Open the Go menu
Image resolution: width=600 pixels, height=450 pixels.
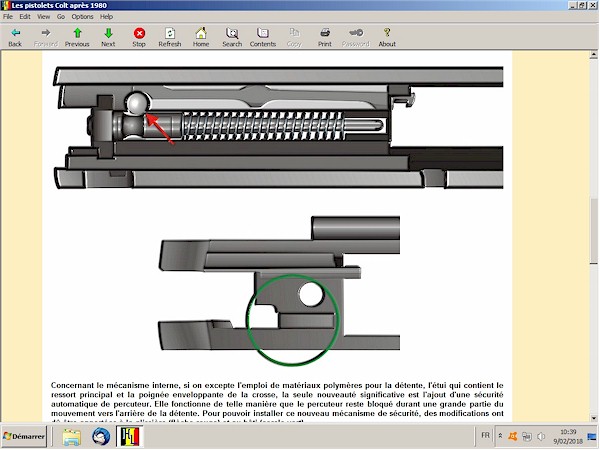pyautogui.click(x=59, y=17)
